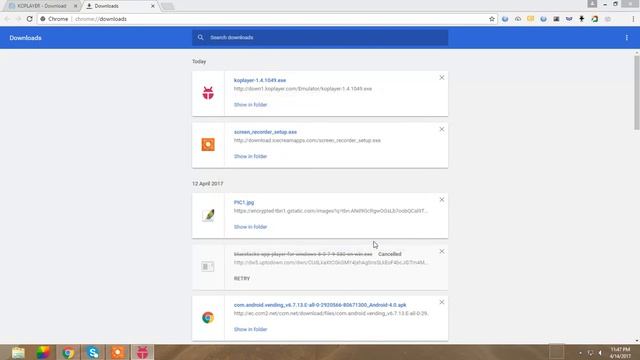
Task: Click the yellow note extension icon
Action: pyautogui.click(x=530, y=19)
